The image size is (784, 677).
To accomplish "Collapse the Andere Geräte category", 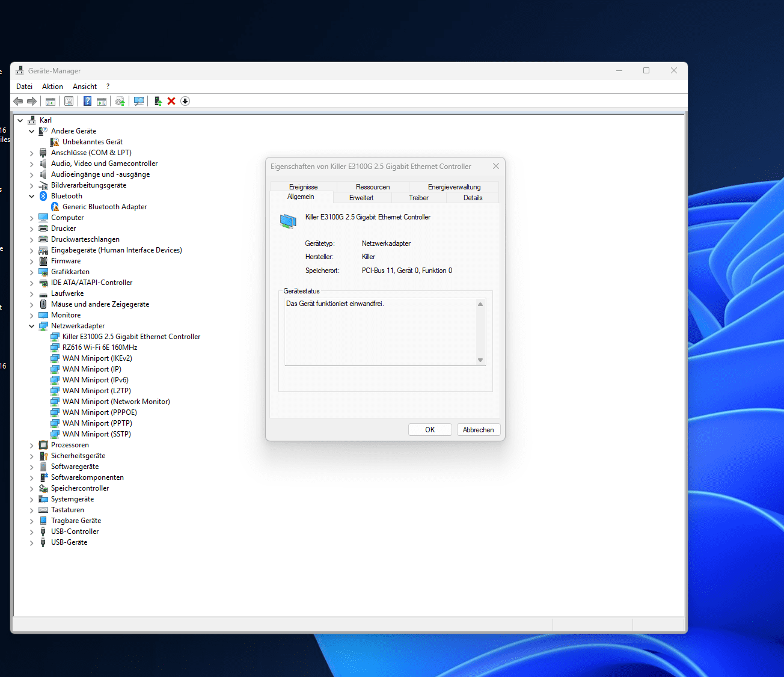I will tap(32, 131).
